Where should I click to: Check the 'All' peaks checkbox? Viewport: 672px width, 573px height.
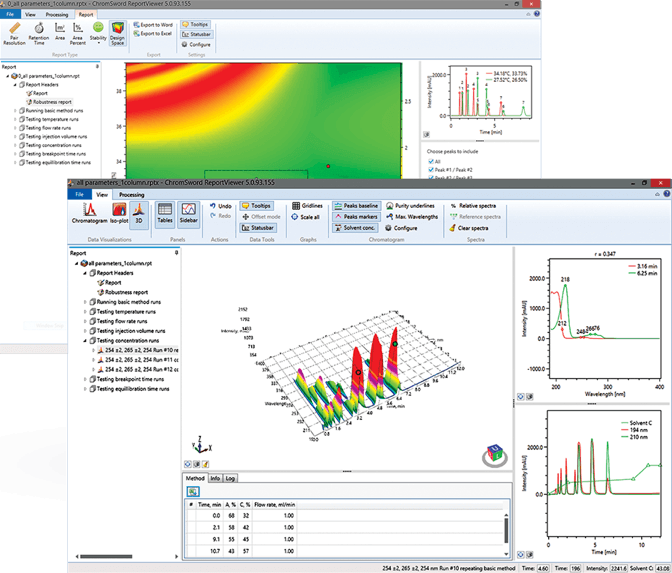(431, 159)
